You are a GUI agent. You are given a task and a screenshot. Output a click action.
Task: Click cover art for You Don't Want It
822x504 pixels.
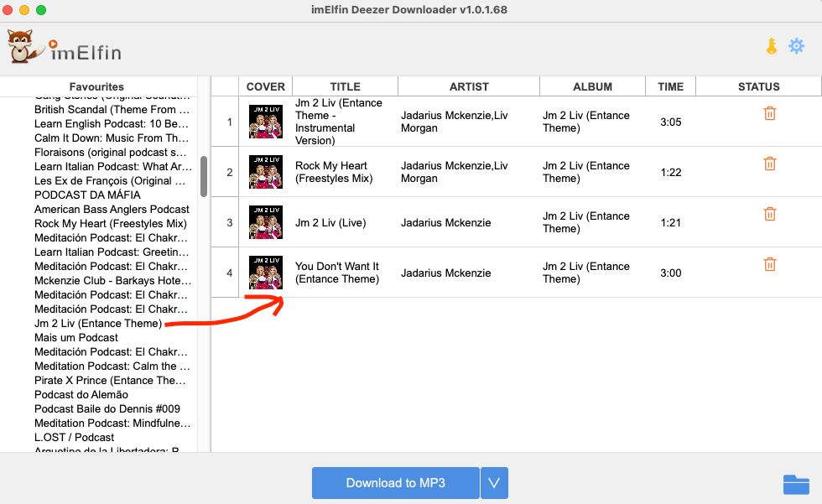(x=266, y=273)
